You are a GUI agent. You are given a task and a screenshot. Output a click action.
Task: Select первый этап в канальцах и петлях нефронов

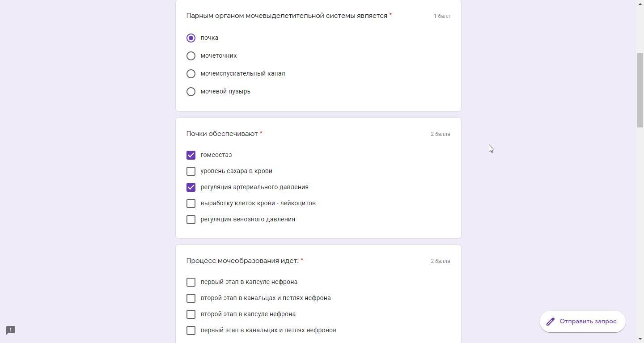[x=191, y=330]
